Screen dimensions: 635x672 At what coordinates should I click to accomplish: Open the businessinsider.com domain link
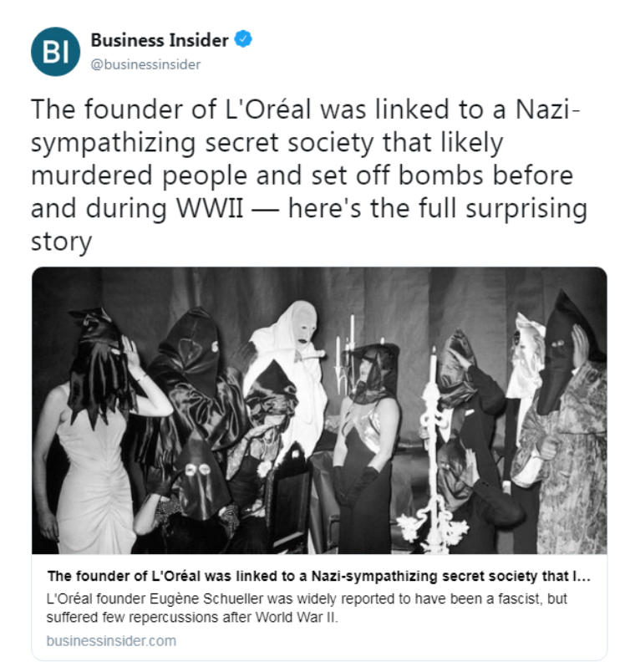click(111, 641)
